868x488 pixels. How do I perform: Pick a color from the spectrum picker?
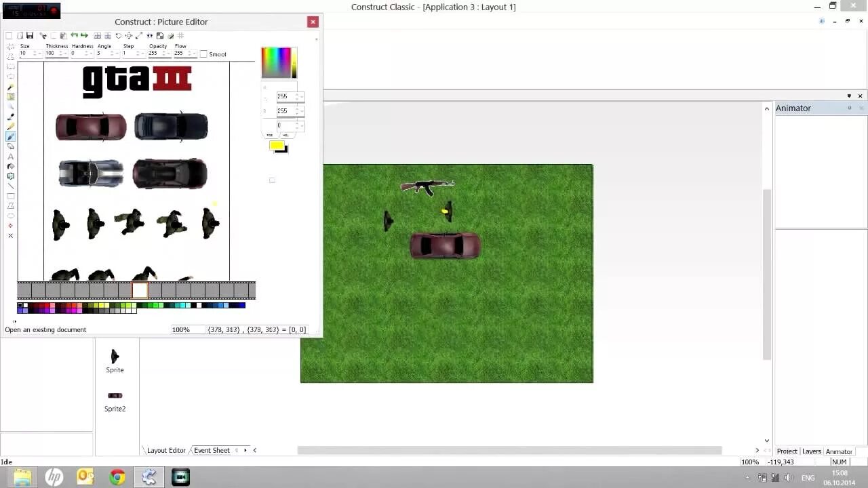276,62
